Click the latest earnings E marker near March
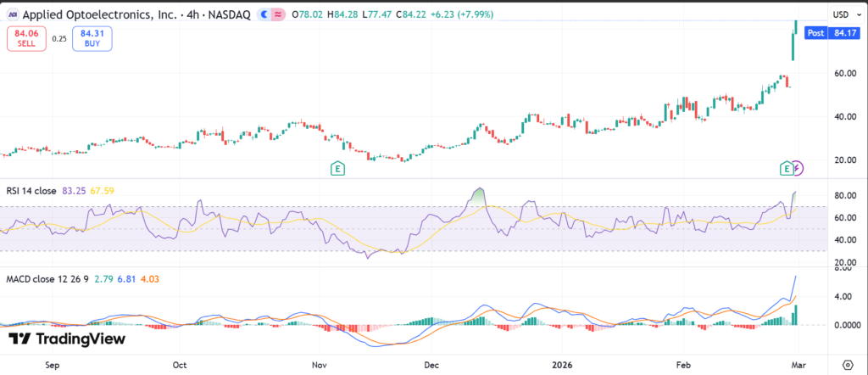 (786, 168)
